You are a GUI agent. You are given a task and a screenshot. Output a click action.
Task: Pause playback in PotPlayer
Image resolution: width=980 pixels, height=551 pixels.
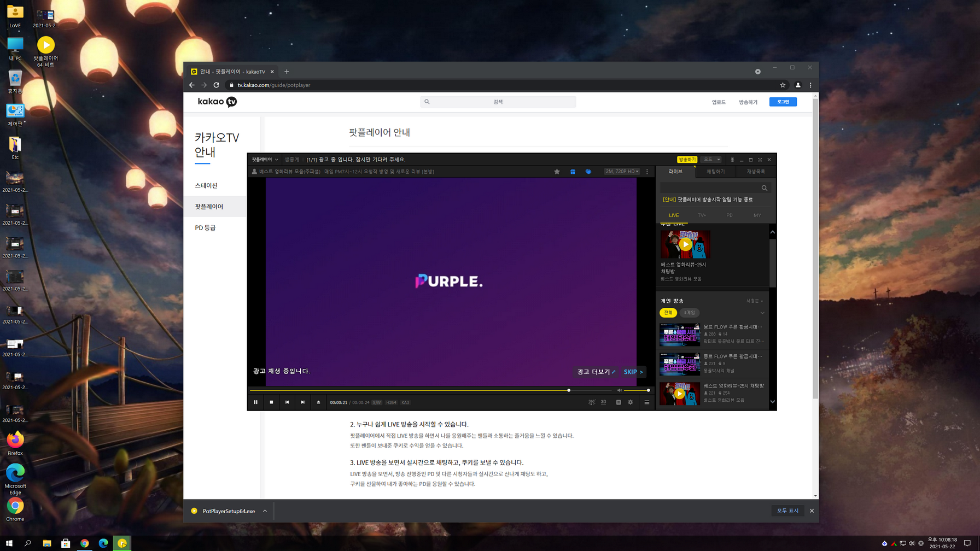pos(255,402)
